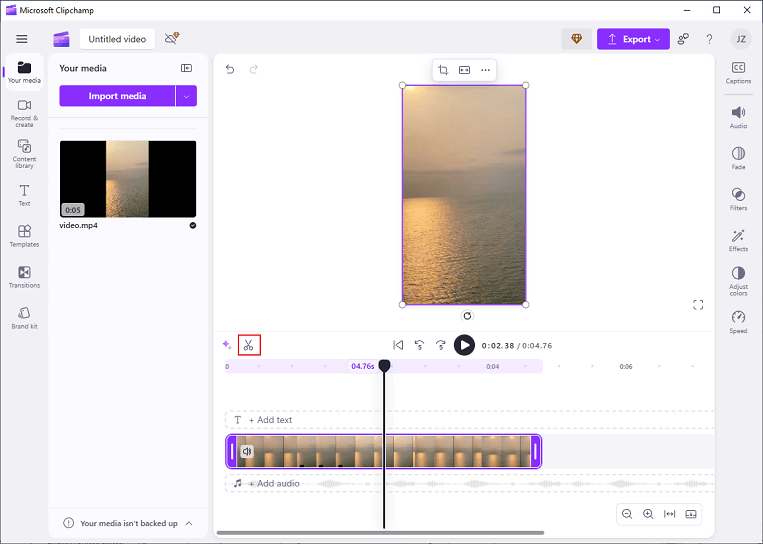Open the Fade properties panel

coord(738,158)
